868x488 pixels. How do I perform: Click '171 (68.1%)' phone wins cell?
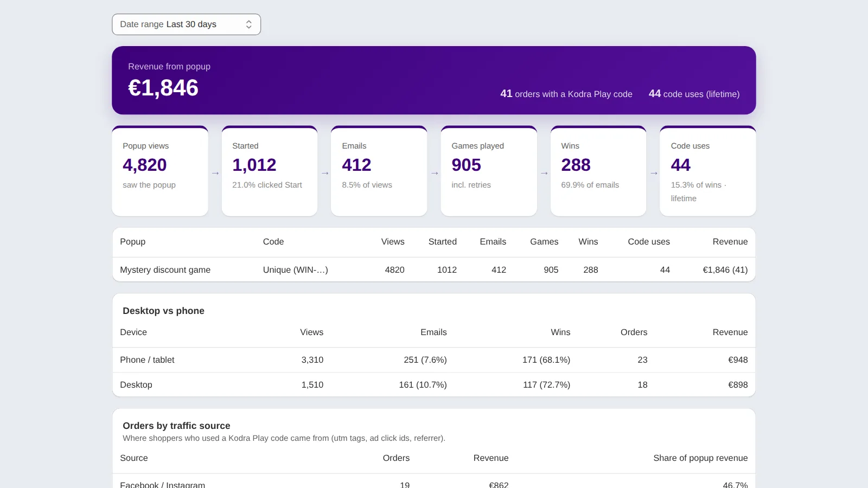click(546, 360)
